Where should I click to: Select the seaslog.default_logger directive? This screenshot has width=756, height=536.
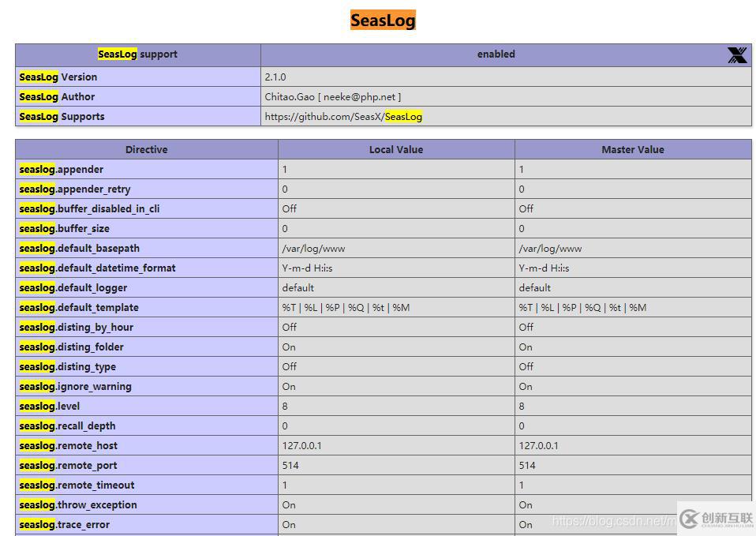coord(73,288)
